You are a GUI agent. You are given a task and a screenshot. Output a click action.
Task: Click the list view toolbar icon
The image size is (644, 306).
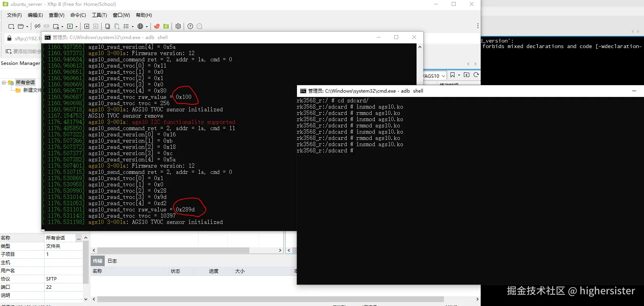click(126, 26)
